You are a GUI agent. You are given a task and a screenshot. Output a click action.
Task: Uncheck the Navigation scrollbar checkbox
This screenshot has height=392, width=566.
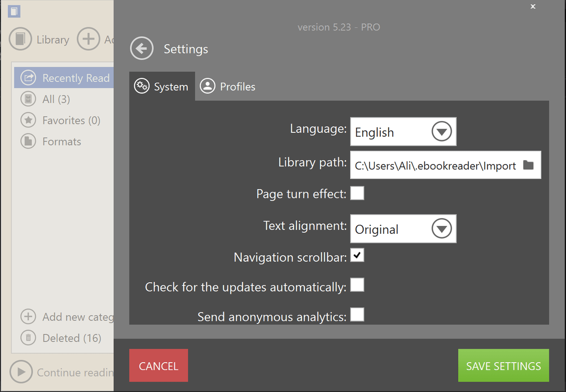(x=357, y=255)
